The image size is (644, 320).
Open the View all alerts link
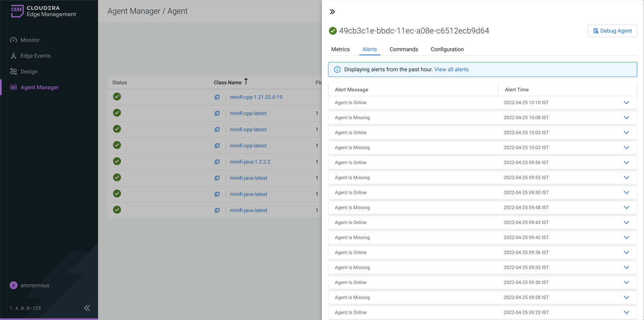[x=452, y=69]
